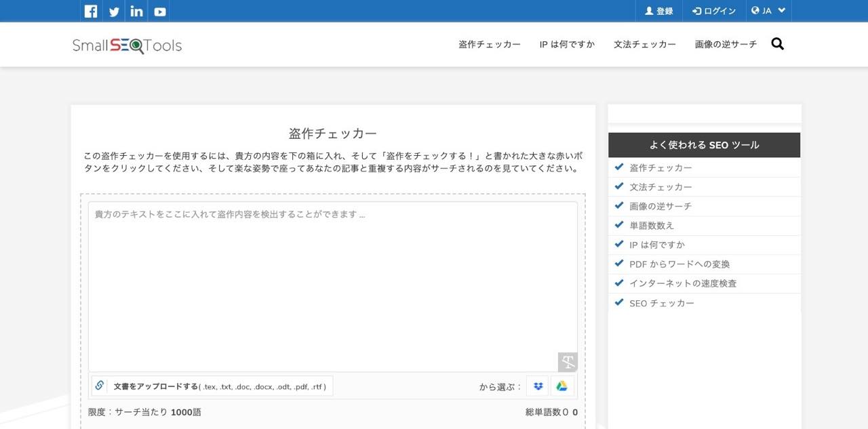Choose file from Google Drive icon

[x=562, y=386]
